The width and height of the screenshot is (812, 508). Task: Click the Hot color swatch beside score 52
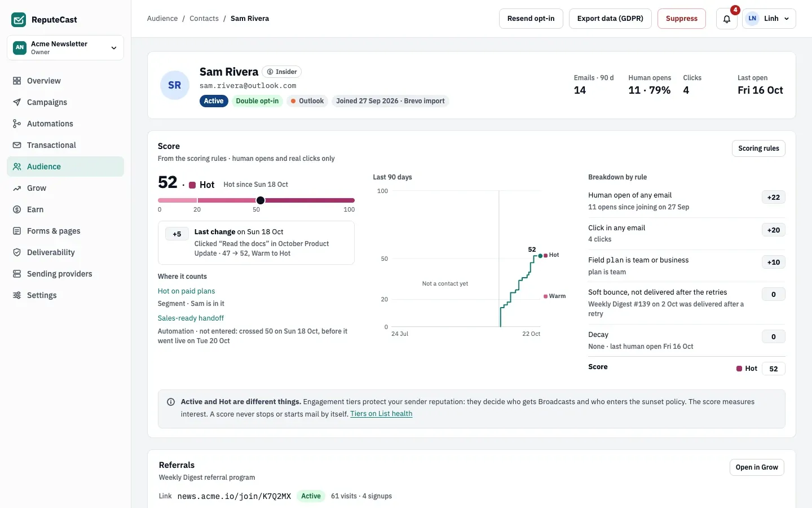tap(192, 185)
